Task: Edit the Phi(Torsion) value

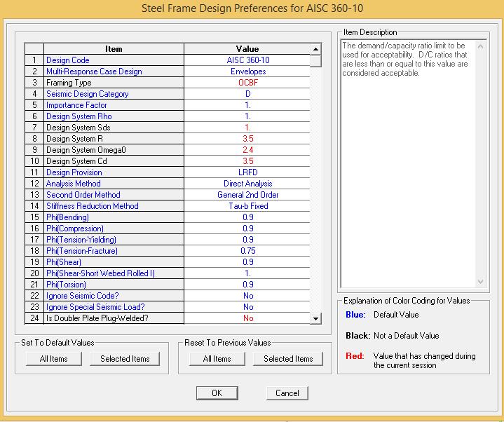Action: [248, 285]
